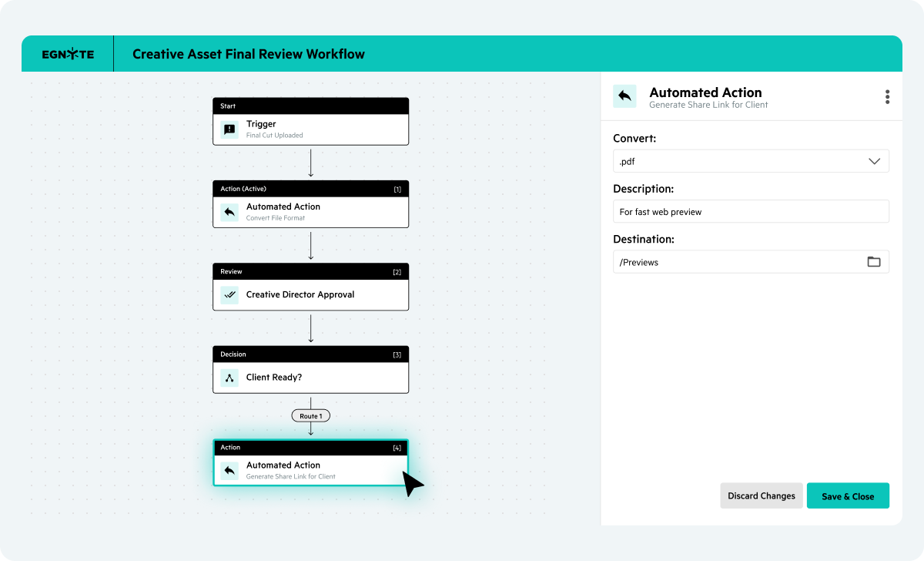Discard Changes in the action panel
924x561 pixels.
pos(762,495)
